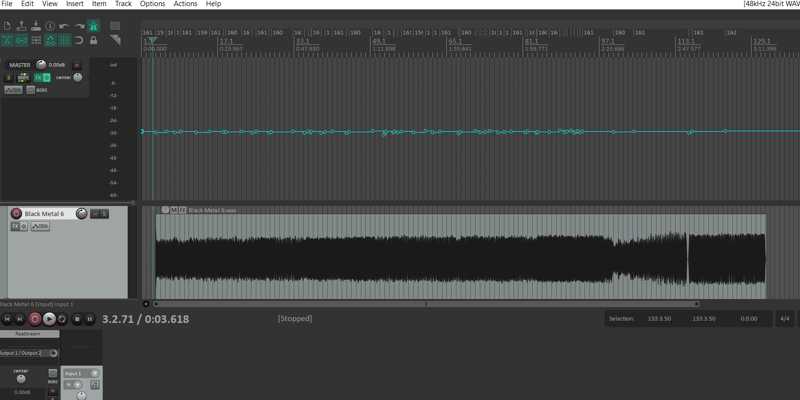The width and height of the screenshot is (800, 400).
Task: Click the Redo toolbar icon
Action: (79, 26)
